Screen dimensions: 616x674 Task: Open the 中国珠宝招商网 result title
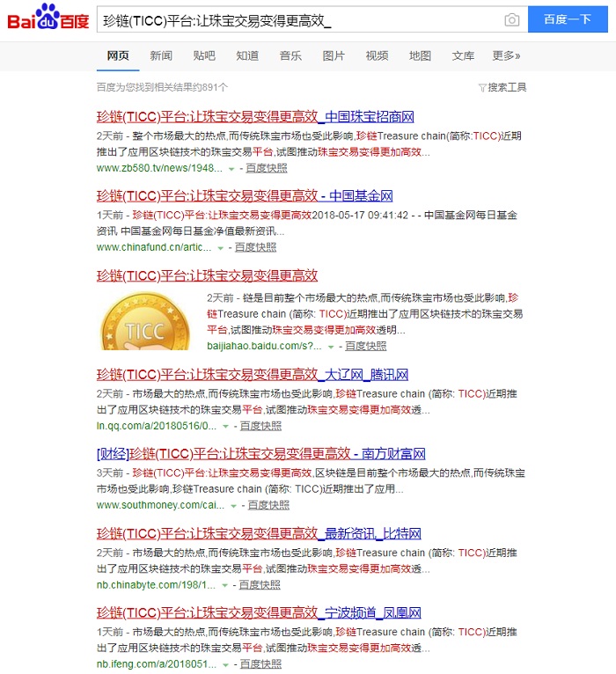pos(255,117)
